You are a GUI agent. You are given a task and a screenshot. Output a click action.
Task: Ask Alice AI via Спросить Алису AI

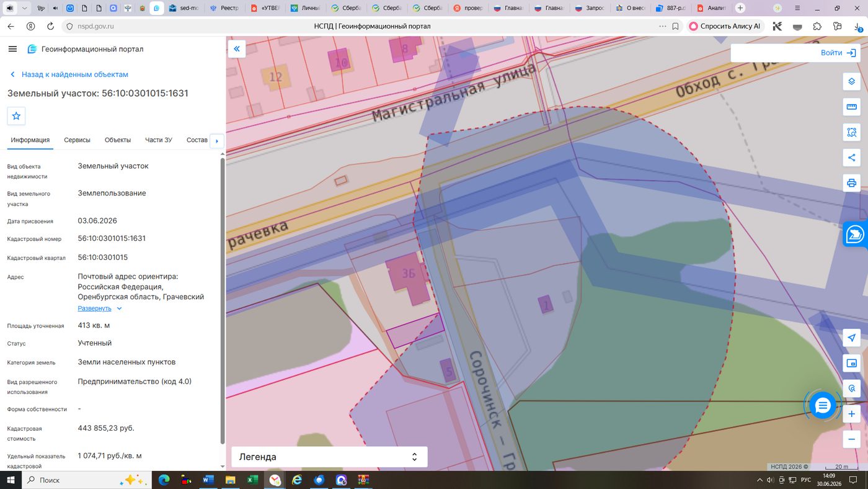point(725,27)
